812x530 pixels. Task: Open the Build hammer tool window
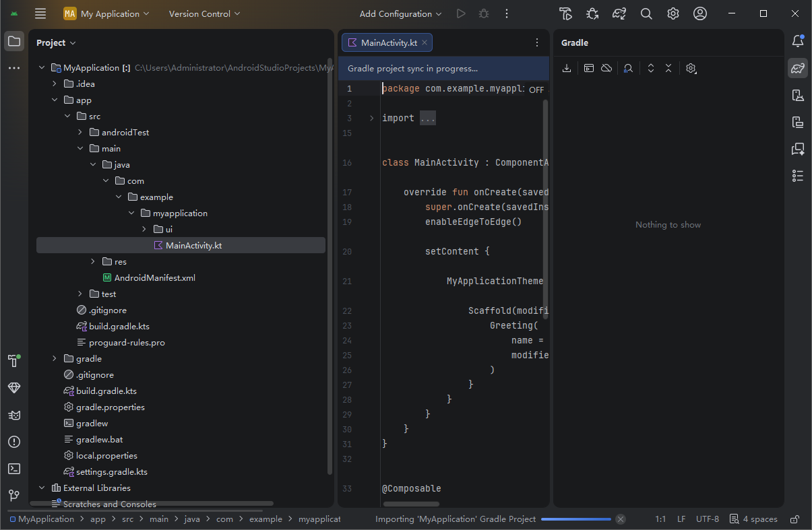click(14, 361)
